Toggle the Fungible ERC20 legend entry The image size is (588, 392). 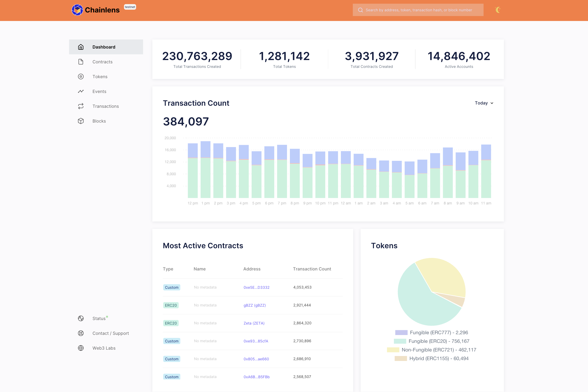click(439, 341)
